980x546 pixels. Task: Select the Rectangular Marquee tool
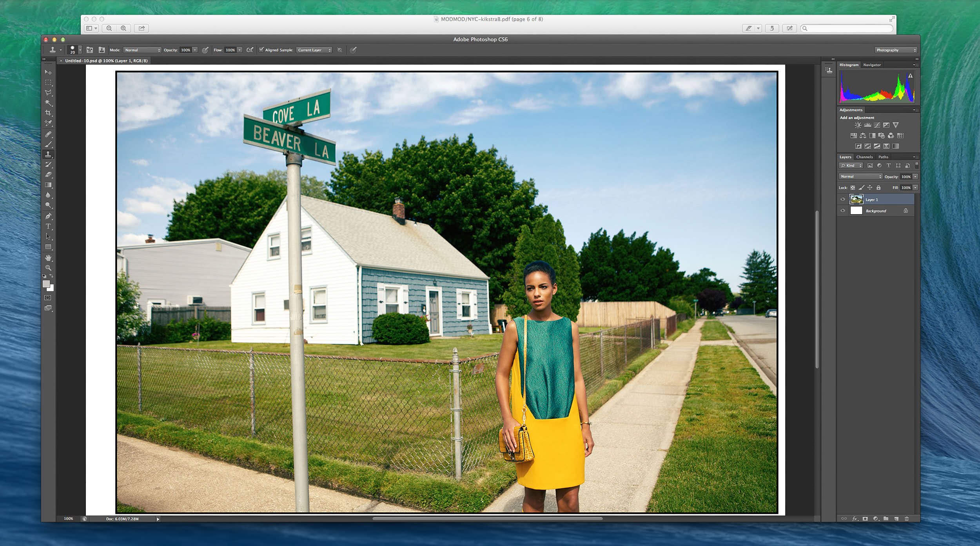pyautogui.click(x=48, y=82)
